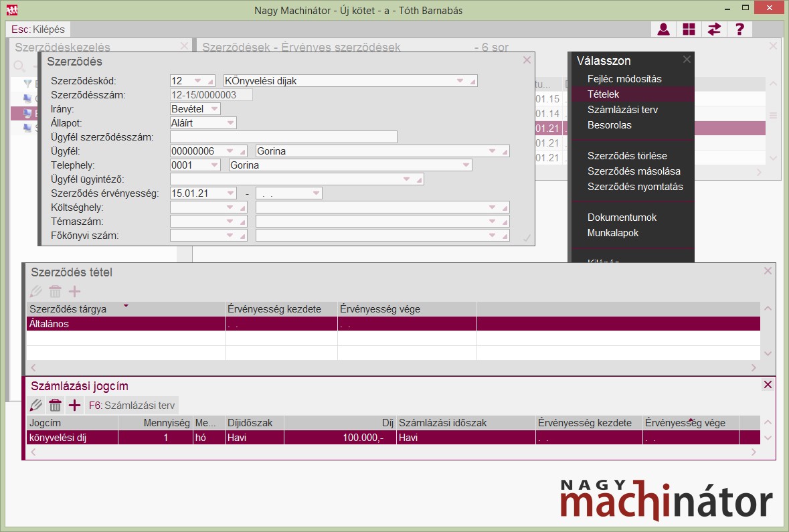Close the Válasszon menu panel
This screenshot has width=789, height=532.
click(x=687, y=60)
